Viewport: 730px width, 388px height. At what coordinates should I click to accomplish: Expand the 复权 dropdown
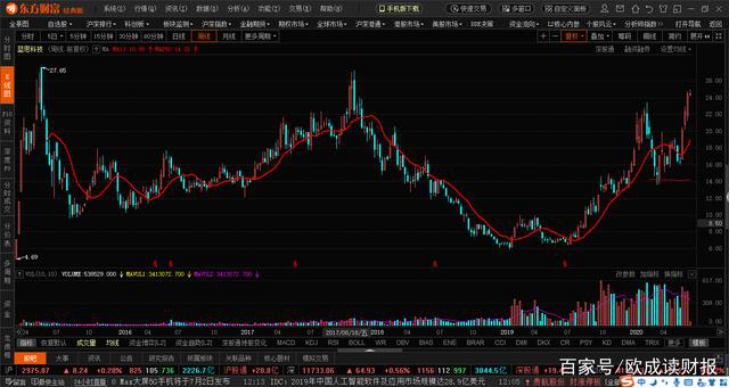pyautogui.click(x=574, y=36)
